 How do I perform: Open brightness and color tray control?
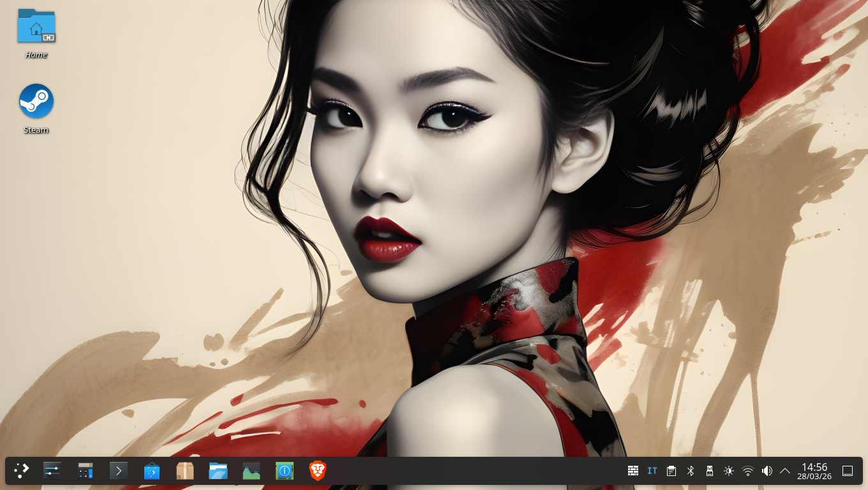[x=729, y=471]
